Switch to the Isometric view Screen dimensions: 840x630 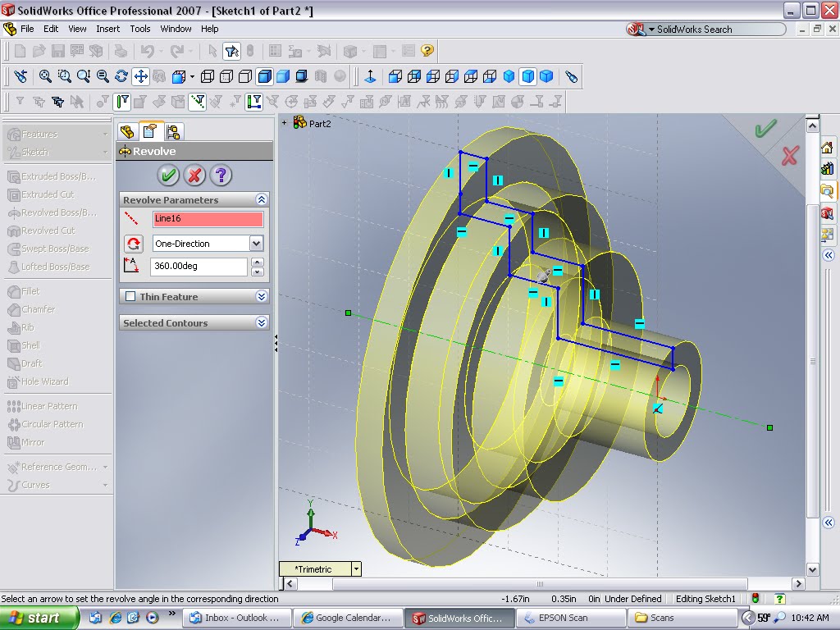click(509, 76)
